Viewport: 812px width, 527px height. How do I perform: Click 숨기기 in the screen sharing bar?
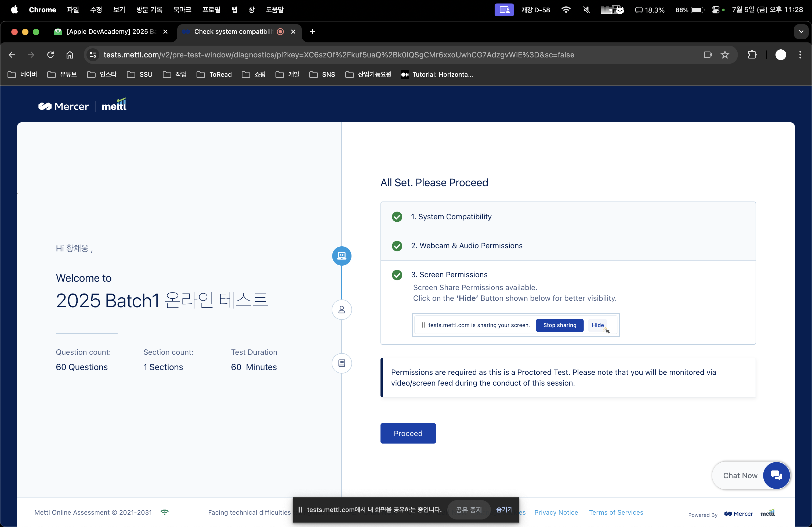504,510
